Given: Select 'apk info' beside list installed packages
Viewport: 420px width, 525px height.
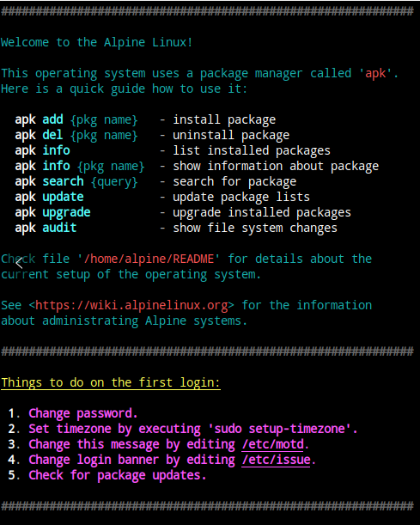Looking at the screenshot, I should click(42, 150).
